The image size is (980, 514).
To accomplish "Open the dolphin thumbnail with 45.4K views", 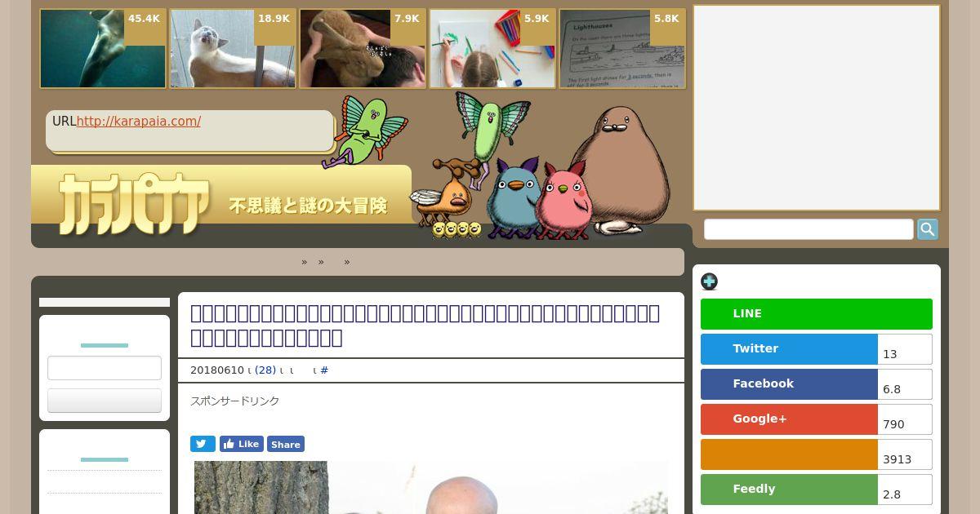I will tap(103, 48).
